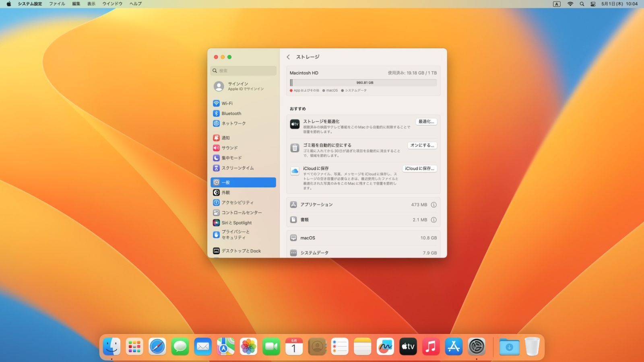
Task: Open the ウインドウ menu
Action: (112, 4)
